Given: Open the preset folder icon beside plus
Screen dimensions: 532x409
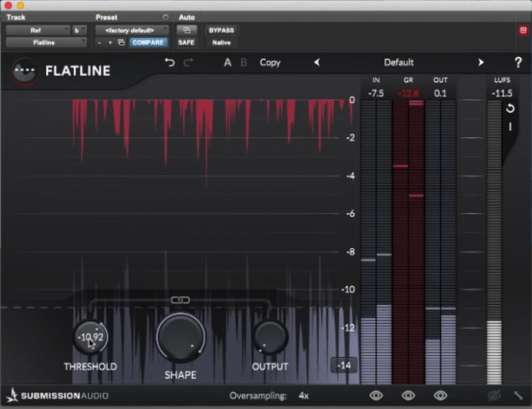Looking at the screenshot, I should (121, 42).
